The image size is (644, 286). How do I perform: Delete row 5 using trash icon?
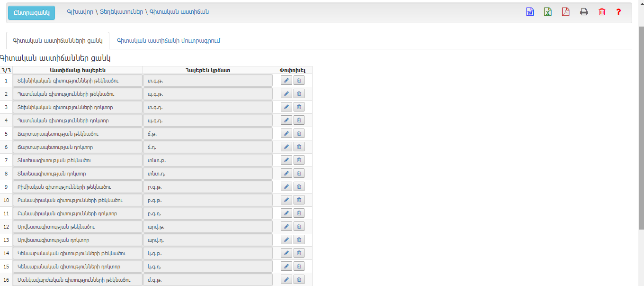(299, 134)
